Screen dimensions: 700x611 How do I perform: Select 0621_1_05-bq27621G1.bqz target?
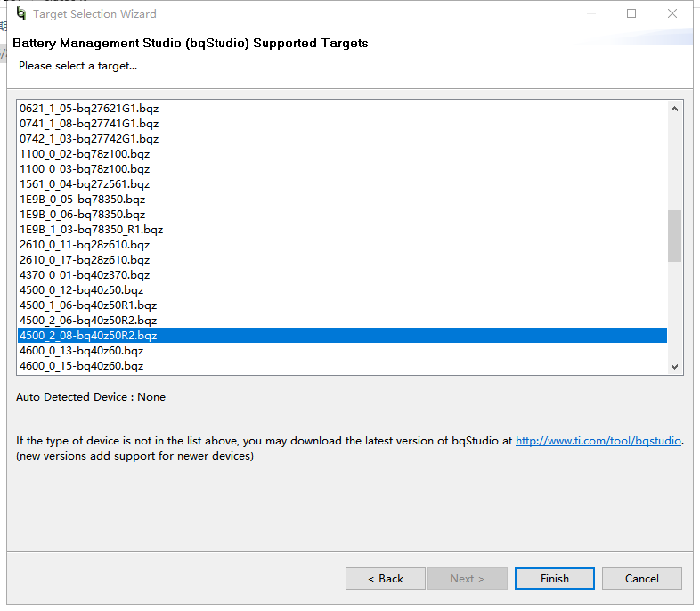[x=89, y=109]
